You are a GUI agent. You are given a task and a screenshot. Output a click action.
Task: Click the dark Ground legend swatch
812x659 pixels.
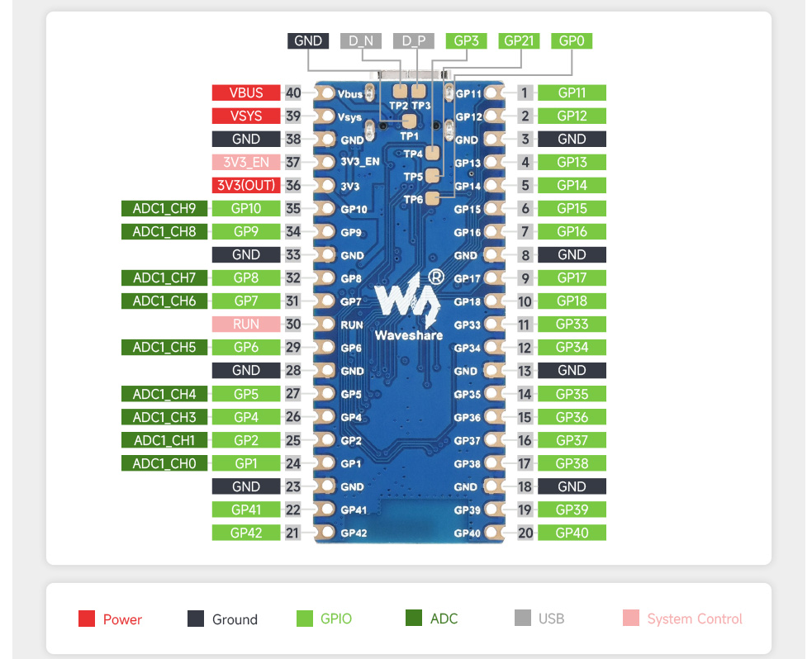196,619
